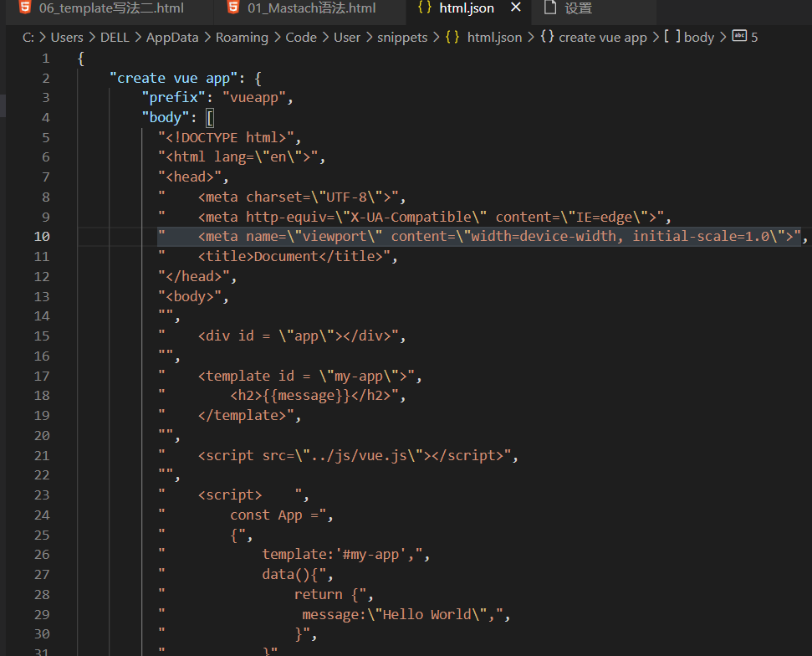Screen dimensions: 812x656
Task: Click line number 10 in the gutter
Action: tap(42, 237)
